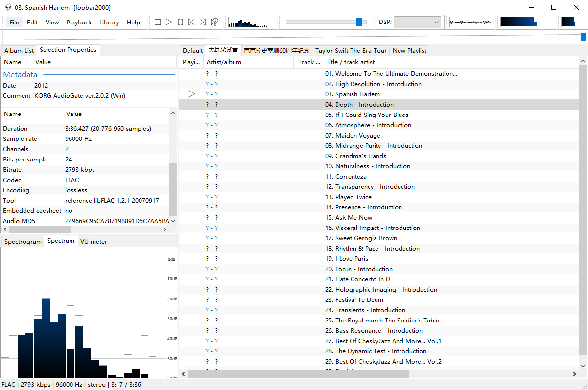The image size is (588, 390).
Task: Open the File menu
Action: (14, 23)
